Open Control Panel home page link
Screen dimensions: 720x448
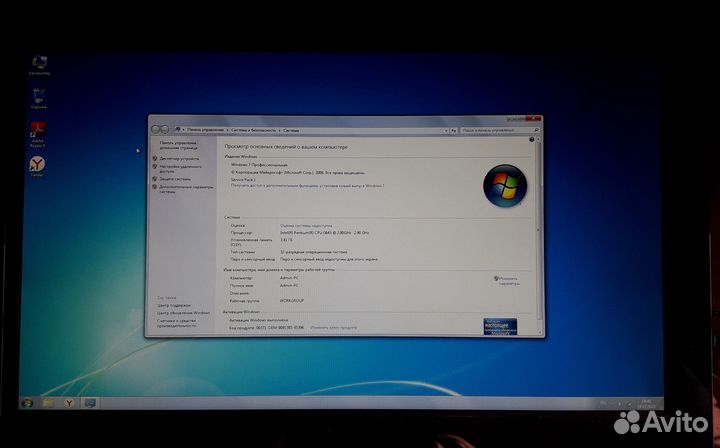[x=178, y=146]
